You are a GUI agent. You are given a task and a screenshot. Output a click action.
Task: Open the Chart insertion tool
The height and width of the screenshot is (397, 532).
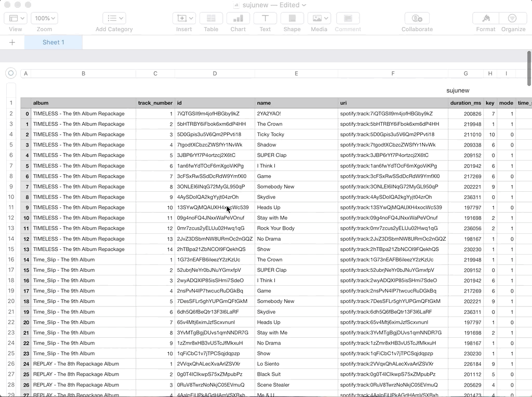click(x=238, y=18)
